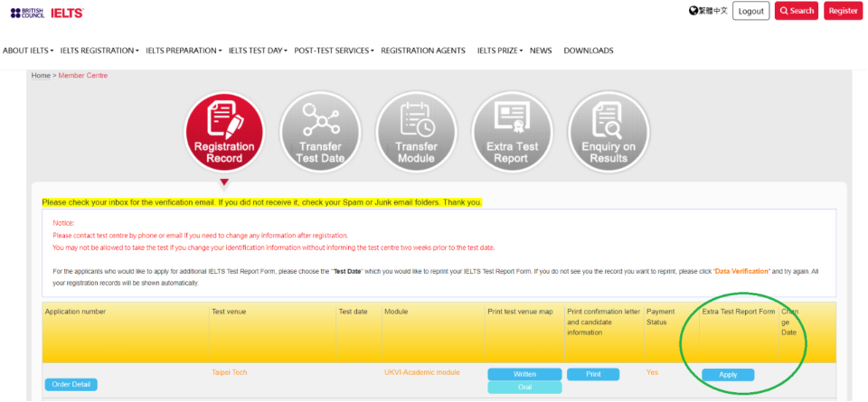Open the IELTS Preparation dropdown
Screen dimensions: 868x402
(x=184, y=51)
